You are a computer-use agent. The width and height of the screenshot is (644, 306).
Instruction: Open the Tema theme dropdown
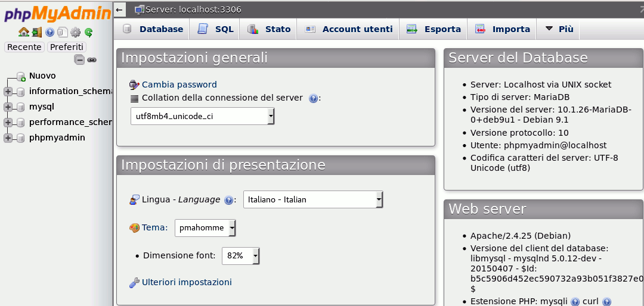pyautogui.click(x=205, y=228)
